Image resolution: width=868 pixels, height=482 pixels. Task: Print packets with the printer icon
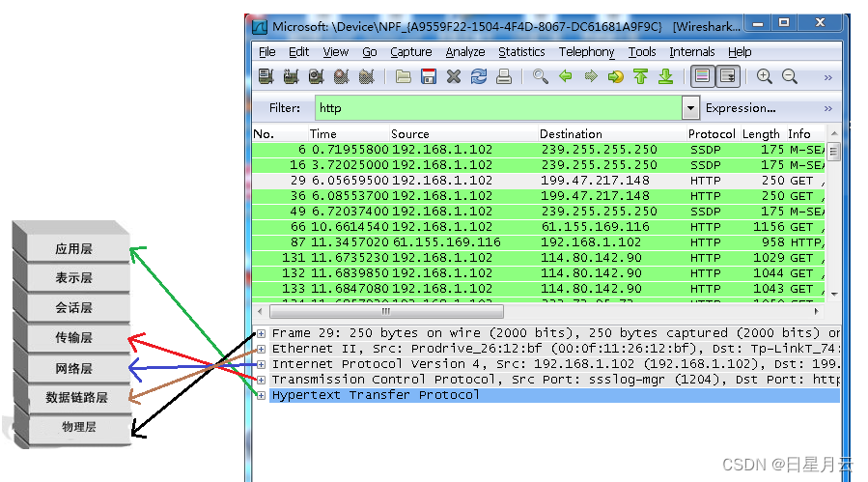point(504,76)
